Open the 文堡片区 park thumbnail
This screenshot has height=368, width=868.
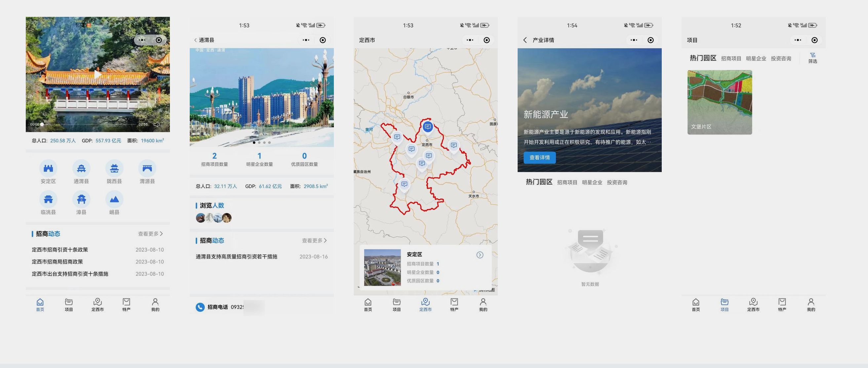click(x=719, y=102)
